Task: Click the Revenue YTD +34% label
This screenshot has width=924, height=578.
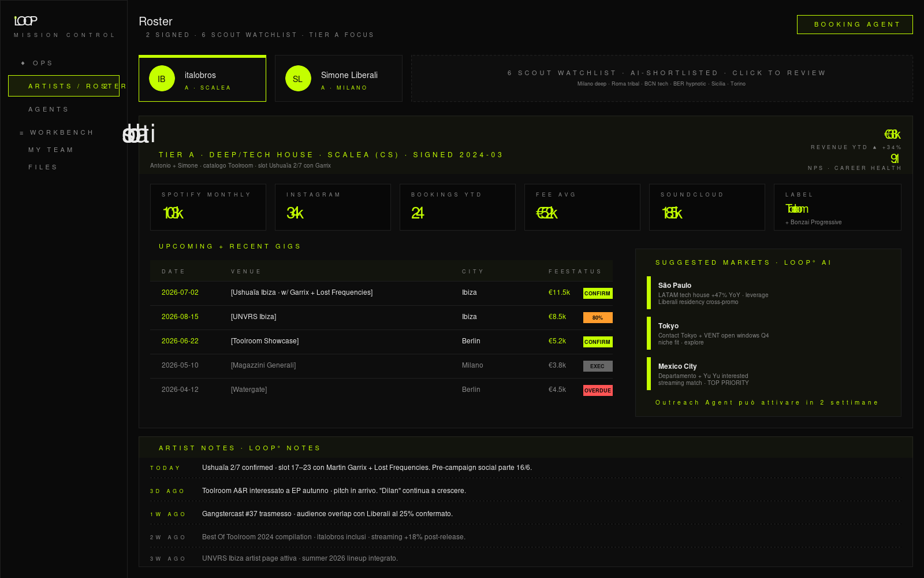Action: pyautogui.click(x=856, y=147)
